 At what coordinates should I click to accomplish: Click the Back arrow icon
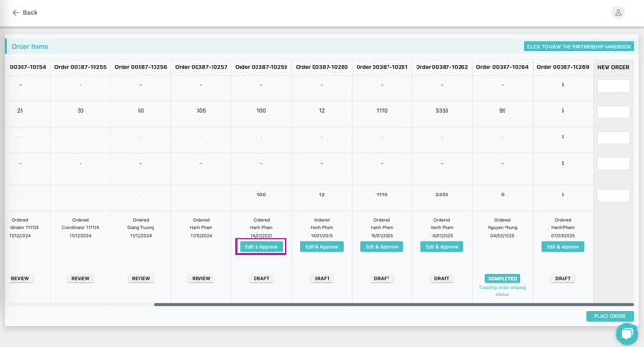[x=16, y=13]
